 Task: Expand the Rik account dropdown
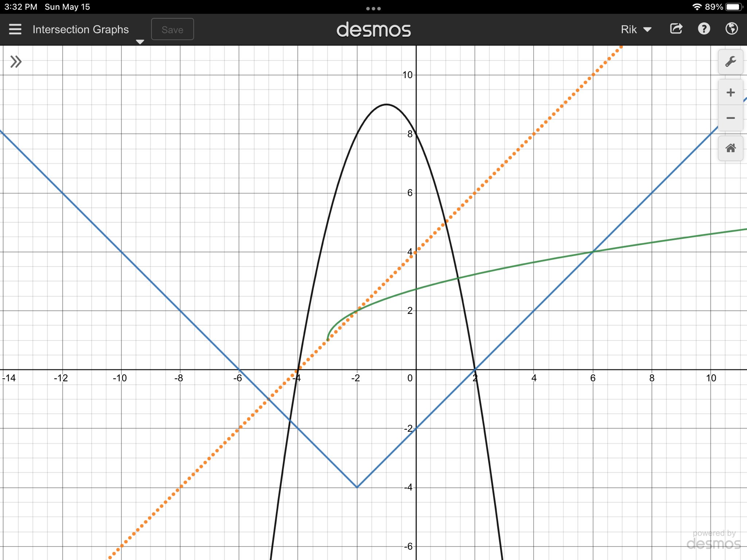click(x=636, y=30)
